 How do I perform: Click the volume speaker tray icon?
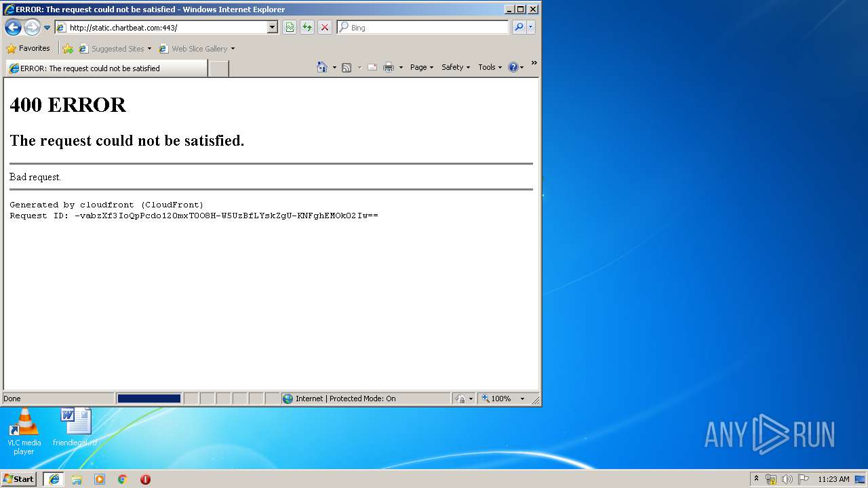(787, 479)
